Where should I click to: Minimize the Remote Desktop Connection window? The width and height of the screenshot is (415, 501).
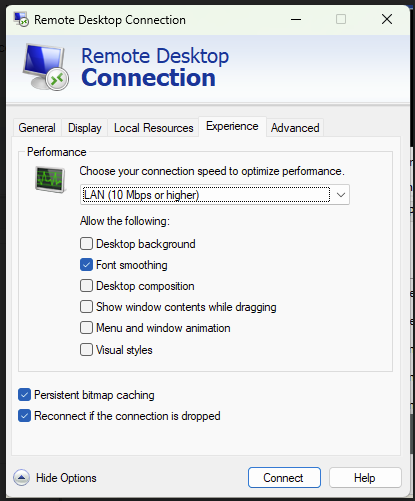coord(296,20)
